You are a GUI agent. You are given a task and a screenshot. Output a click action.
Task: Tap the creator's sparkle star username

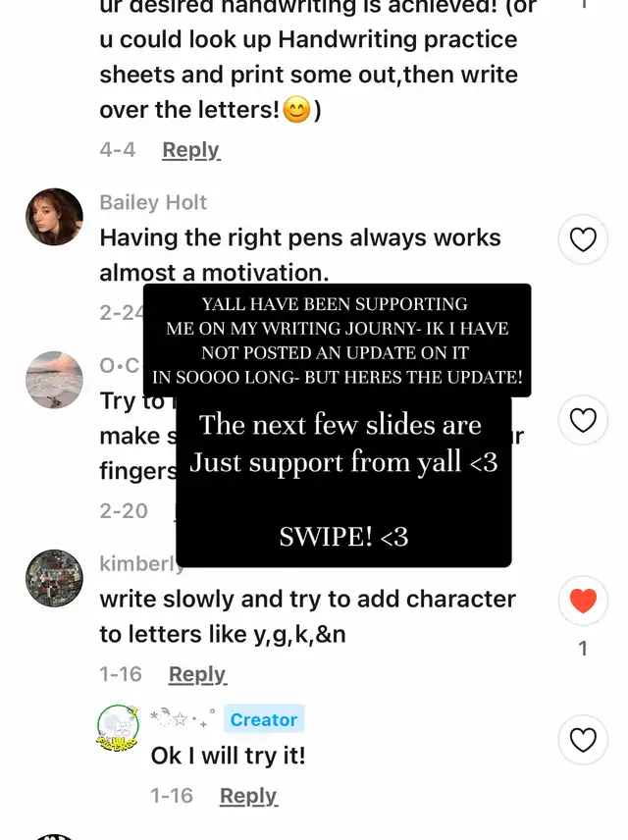pyautogui.click(x=183, y=718)
